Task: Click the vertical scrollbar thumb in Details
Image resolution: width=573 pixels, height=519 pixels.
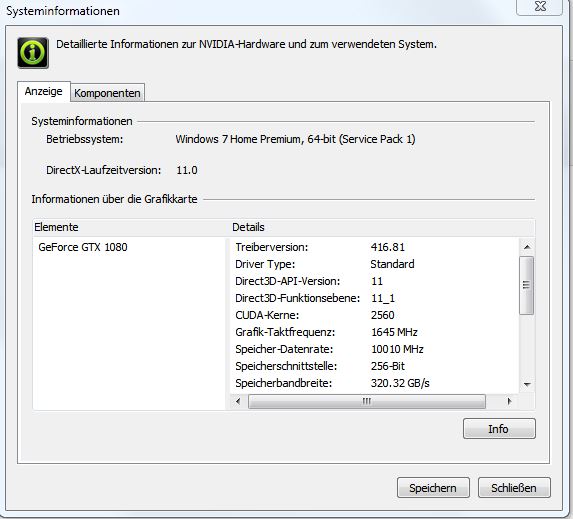Action: pyautogui.click(x=527, y=285)
